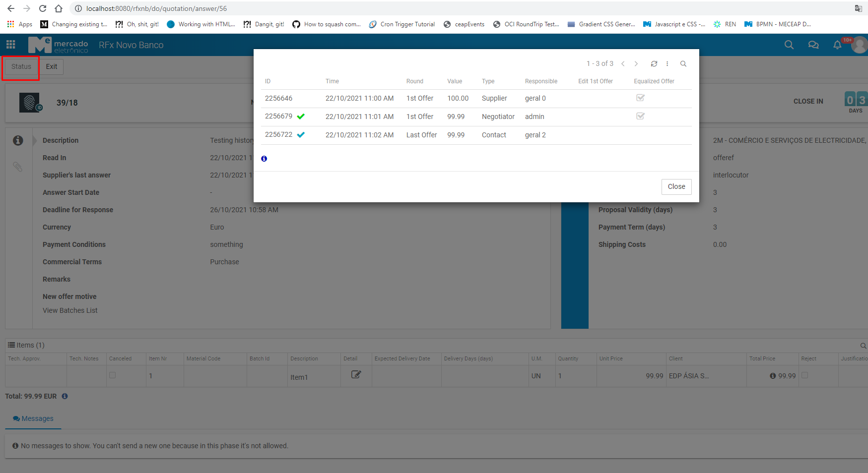This screenshot has height=473, width=868.
Task: Open the notifications bell
Action: click(837, 45)
